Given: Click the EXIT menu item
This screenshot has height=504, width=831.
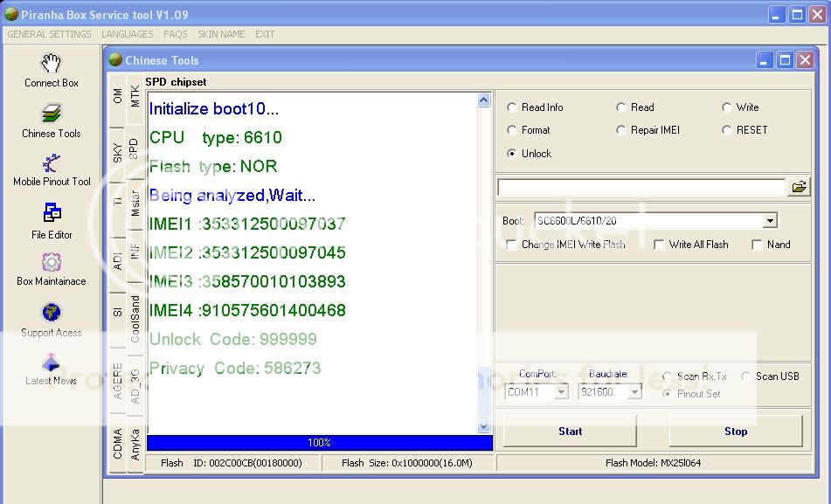Looking at the screenshot, I should (265, 34).
